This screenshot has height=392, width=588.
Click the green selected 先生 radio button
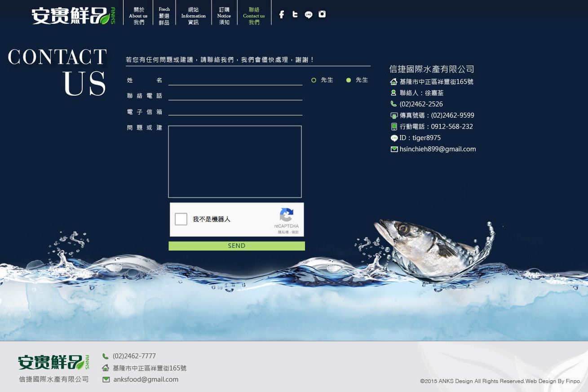coord(349,79)
